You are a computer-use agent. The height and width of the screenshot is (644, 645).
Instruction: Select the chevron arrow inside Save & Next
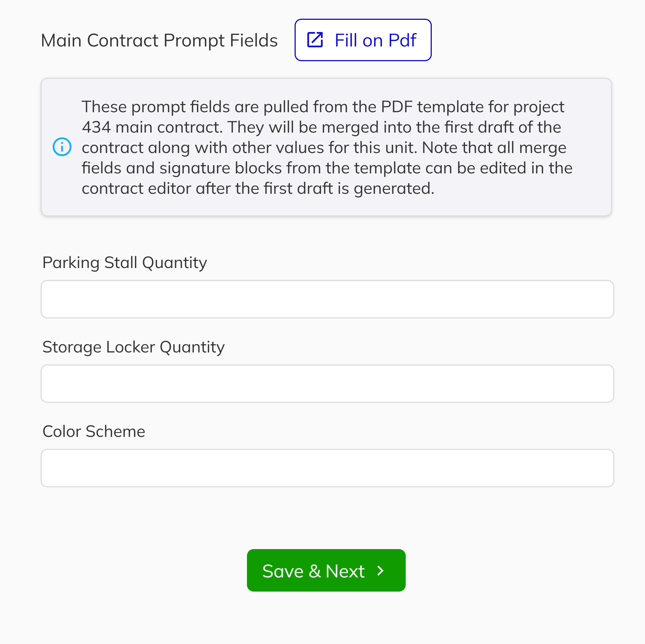point(380,570)
